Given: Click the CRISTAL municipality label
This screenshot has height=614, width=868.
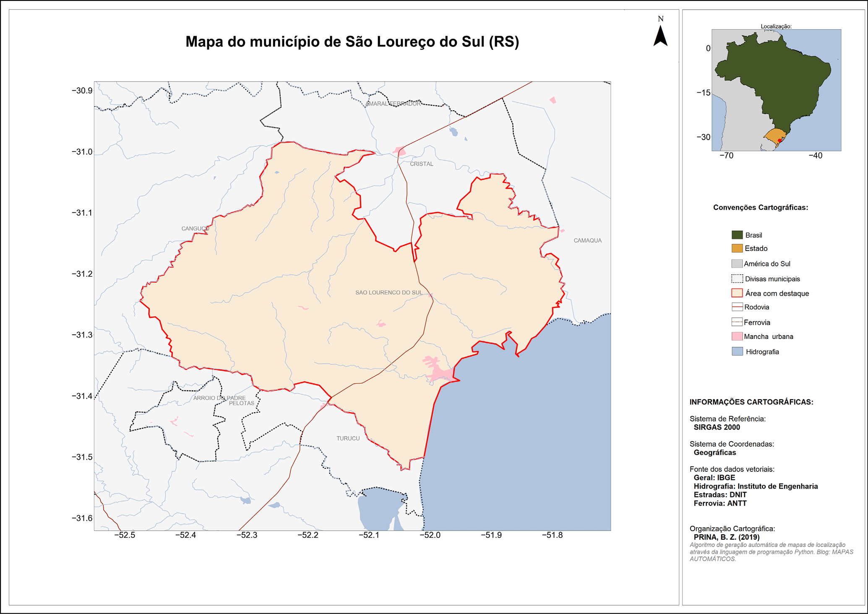Looking at the screenshot, I should (x=421, y=164).
